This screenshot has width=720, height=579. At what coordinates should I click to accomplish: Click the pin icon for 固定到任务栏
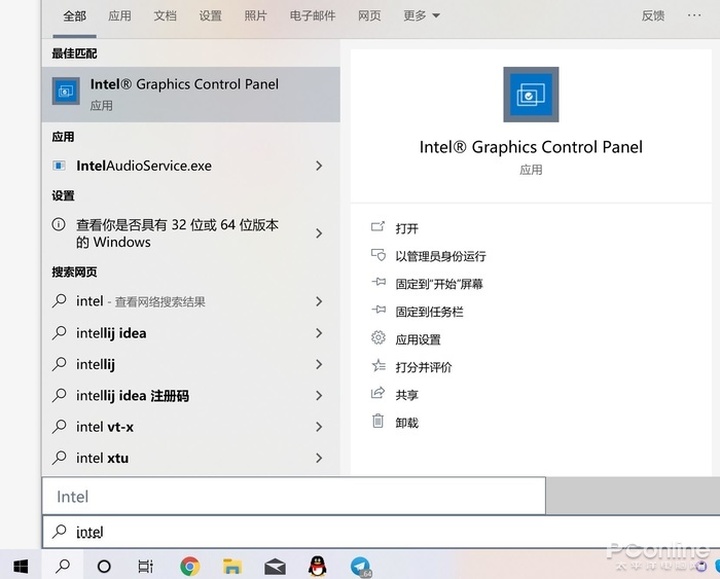[x=378, y=310]
